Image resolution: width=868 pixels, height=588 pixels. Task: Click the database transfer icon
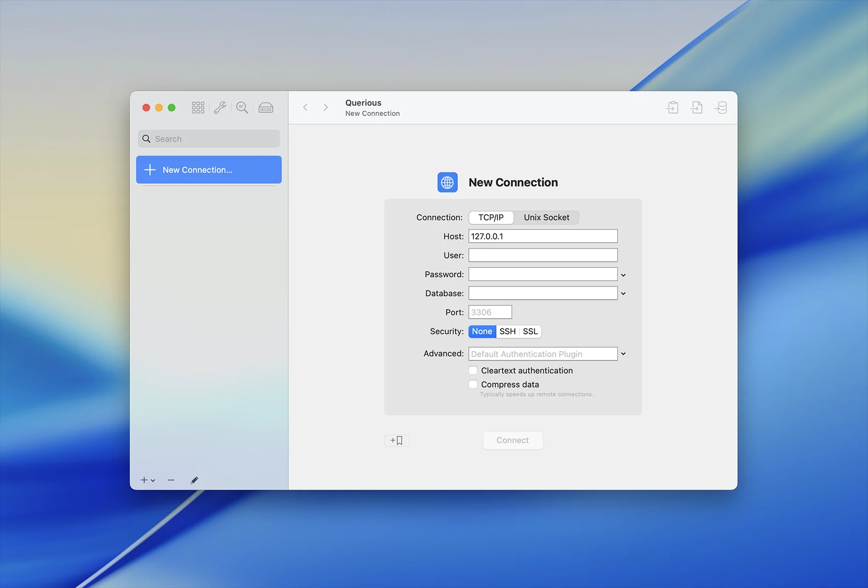coord(720,108)
